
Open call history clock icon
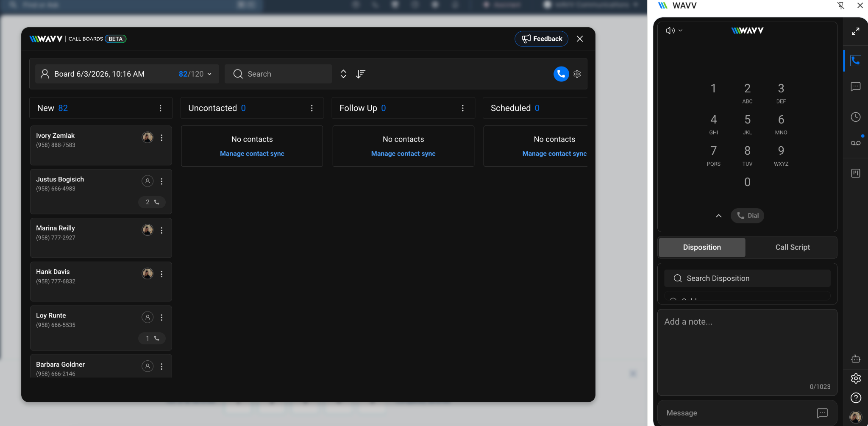pyautogui.click(x=856, y=117)
